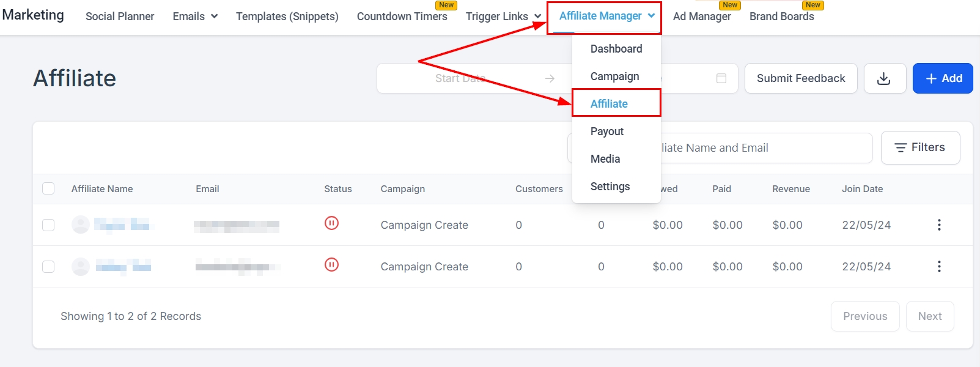
Task: Open the three-dot menu for first affiliate
Action: click(939, 225)
